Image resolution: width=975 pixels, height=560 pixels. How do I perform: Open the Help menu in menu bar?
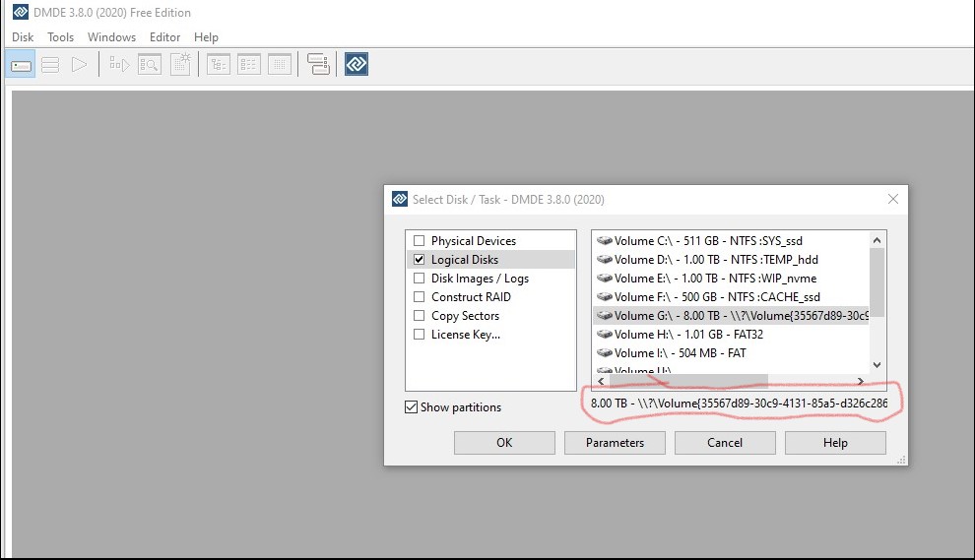pos(206,37)
